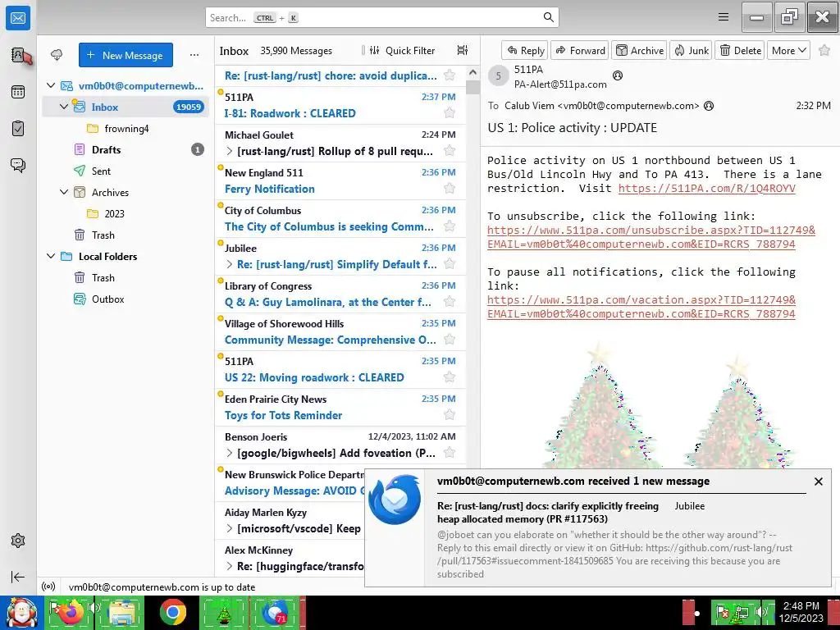Toggle star on City of Columbus message
840x630 pixels.
[450, 226]
